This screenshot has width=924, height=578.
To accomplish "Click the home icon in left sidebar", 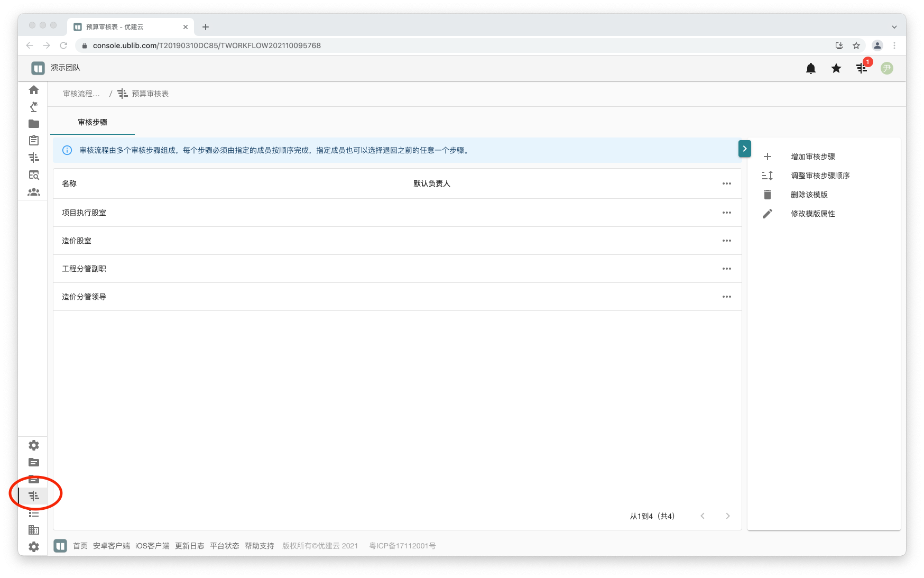I will click(34, 90).
